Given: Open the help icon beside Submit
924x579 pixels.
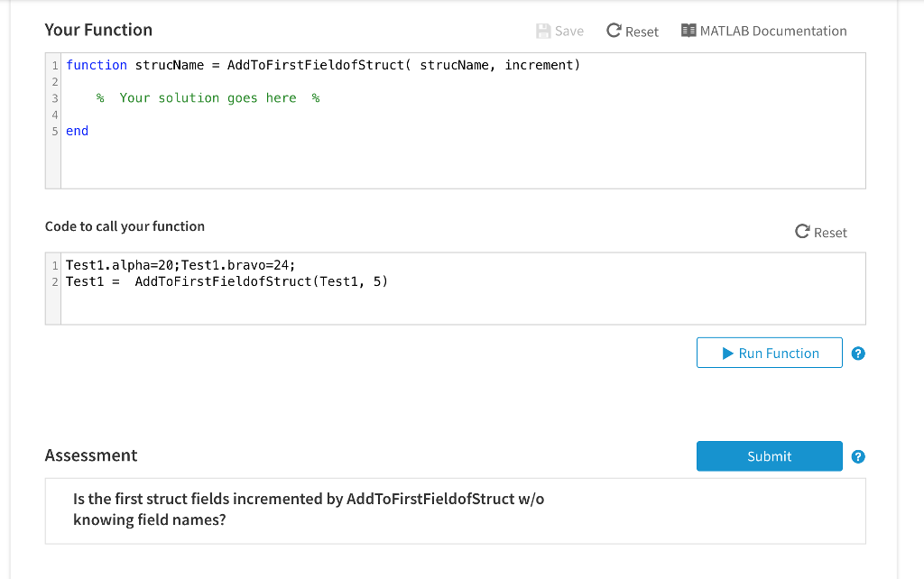Looking at the screenshot, I should click(x=858, y=456).
